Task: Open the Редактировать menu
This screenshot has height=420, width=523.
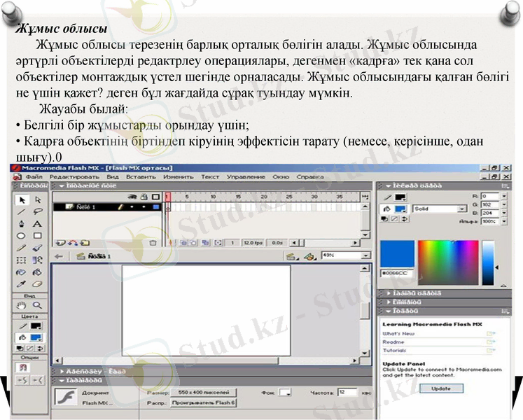Action: tap(74, 177)
